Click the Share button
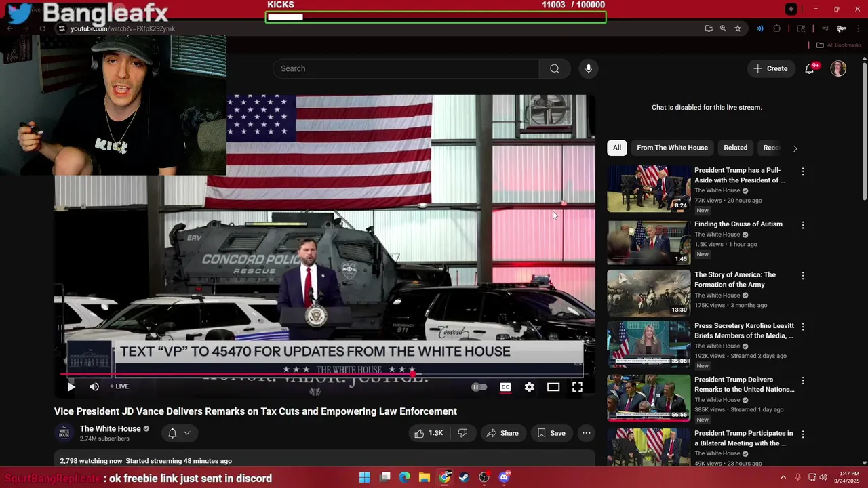868x488 pixels. point(502,433)
